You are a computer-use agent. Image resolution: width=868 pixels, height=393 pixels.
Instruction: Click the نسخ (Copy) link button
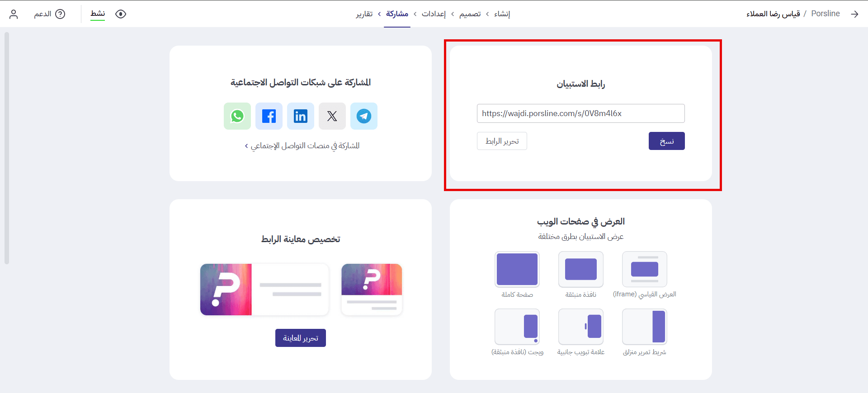tap(667, 141)
